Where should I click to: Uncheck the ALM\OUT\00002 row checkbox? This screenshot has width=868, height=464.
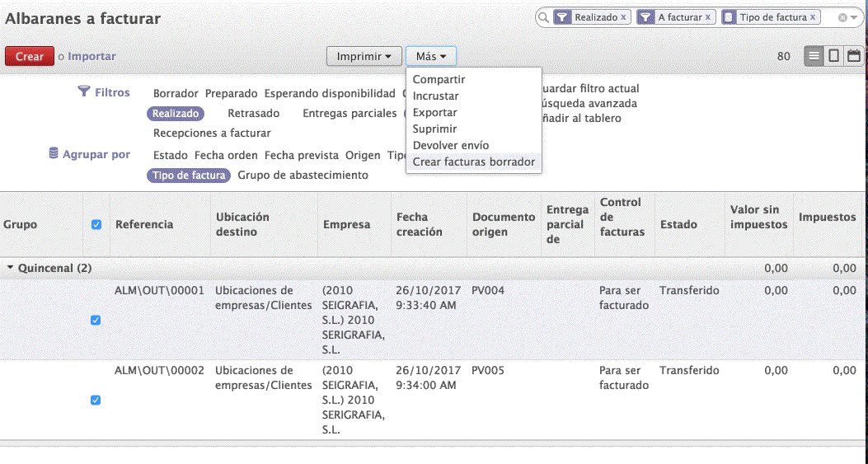(x=96, y=400)
